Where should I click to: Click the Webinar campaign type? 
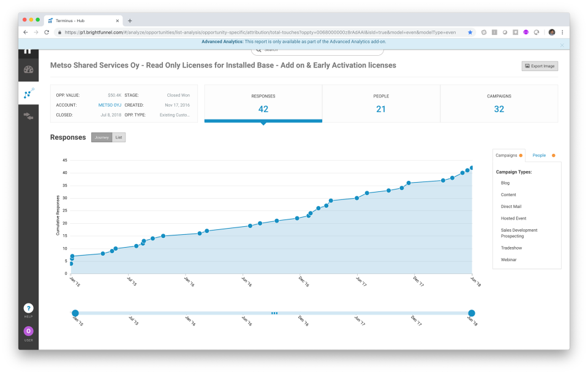508,260
